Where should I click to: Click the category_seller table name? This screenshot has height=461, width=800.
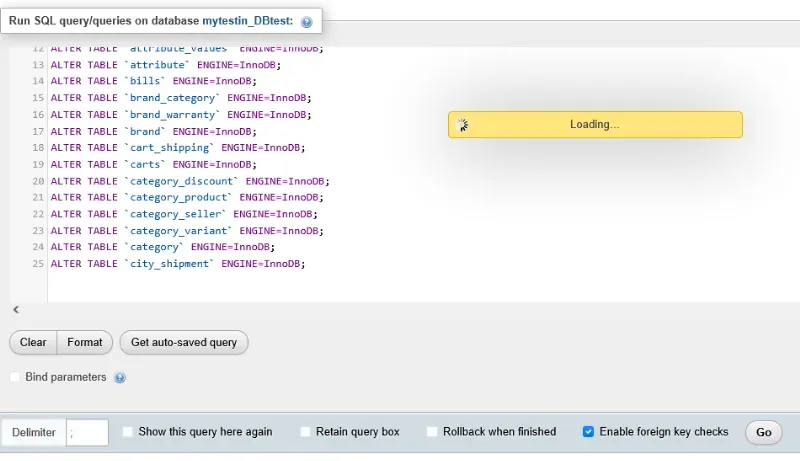[x=176, y=214]
